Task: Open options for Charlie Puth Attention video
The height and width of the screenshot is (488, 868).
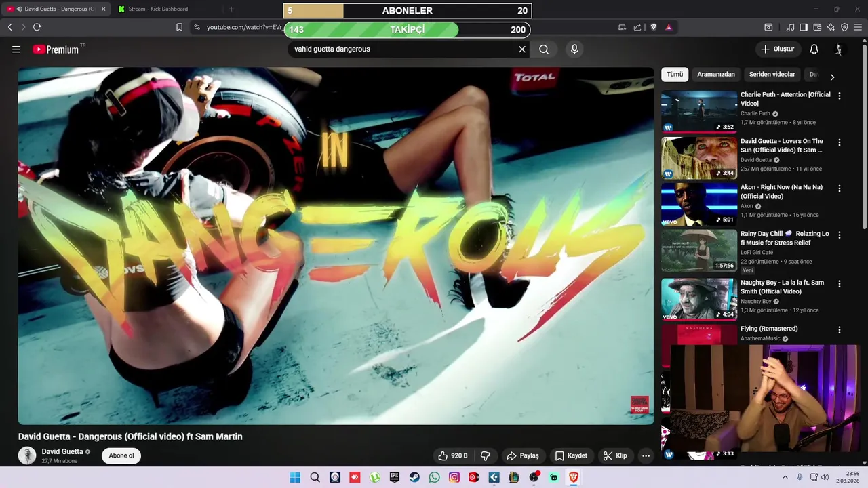Action: pos(840,96)
